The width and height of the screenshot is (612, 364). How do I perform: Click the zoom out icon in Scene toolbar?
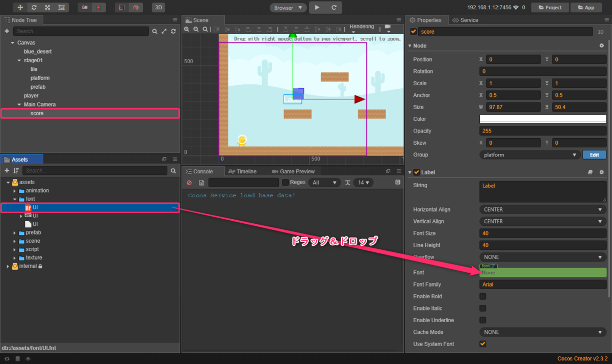(x=196, y=30)
